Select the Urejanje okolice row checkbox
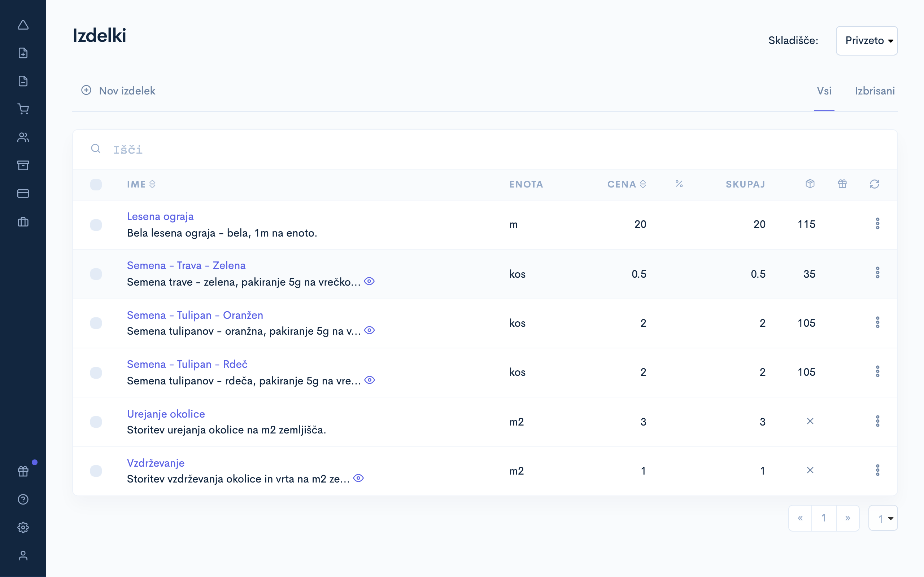Viewport: 924px width, 577px height. click(96, 422)
